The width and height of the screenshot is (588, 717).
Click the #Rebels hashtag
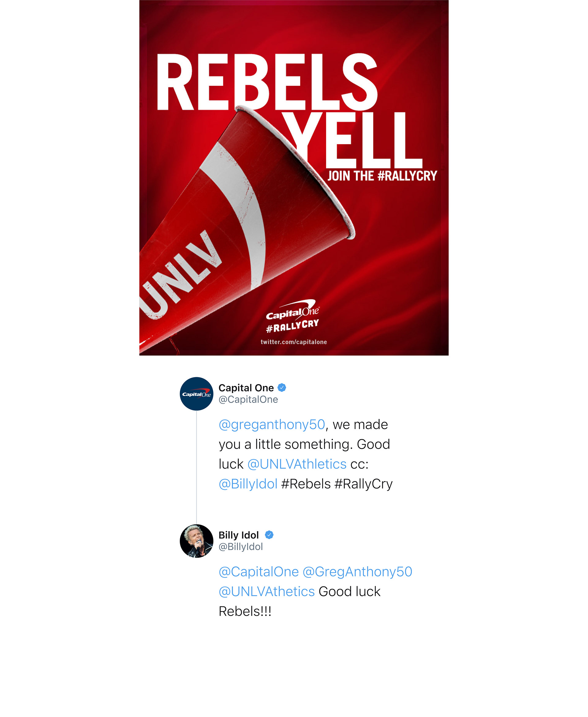(x=306, y=484)
